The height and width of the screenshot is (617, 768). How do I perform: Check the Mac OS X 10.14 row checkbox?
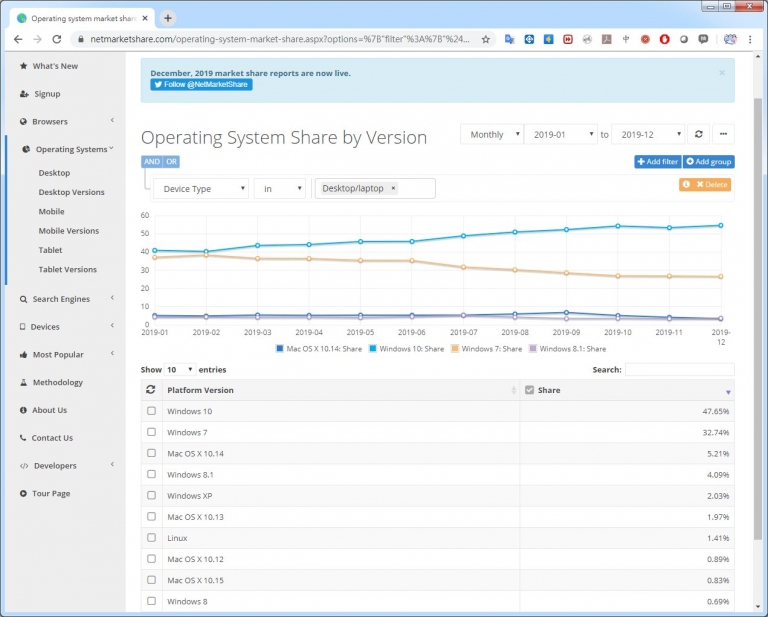[151, 453]
